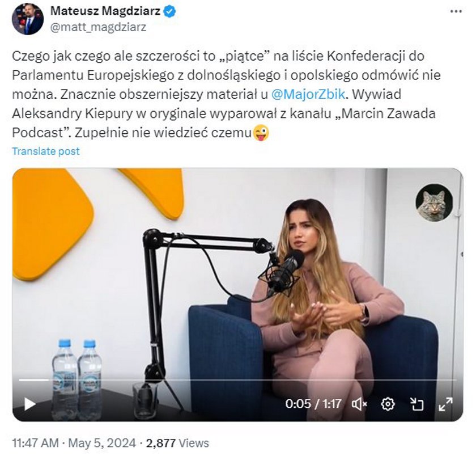The height and width of the screenshot is (456, 476).
Task: Expand video to fullscreen
Action: 445,404
